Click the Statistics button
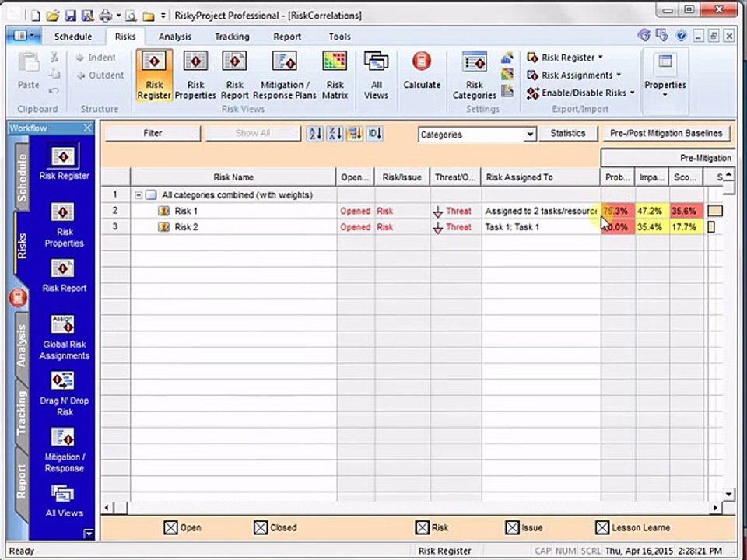The image size is (747, 560). point(568,133)
